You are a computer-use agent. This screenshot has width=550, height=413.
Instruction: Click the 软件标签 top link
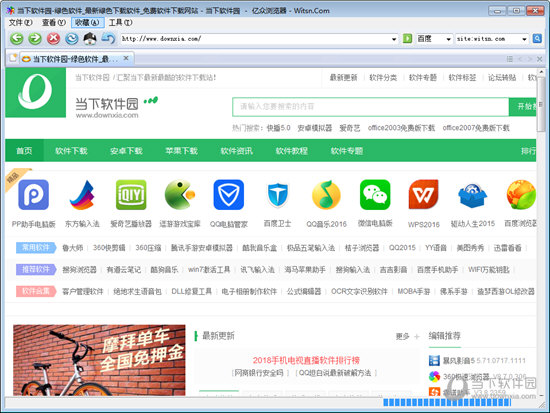462,78
